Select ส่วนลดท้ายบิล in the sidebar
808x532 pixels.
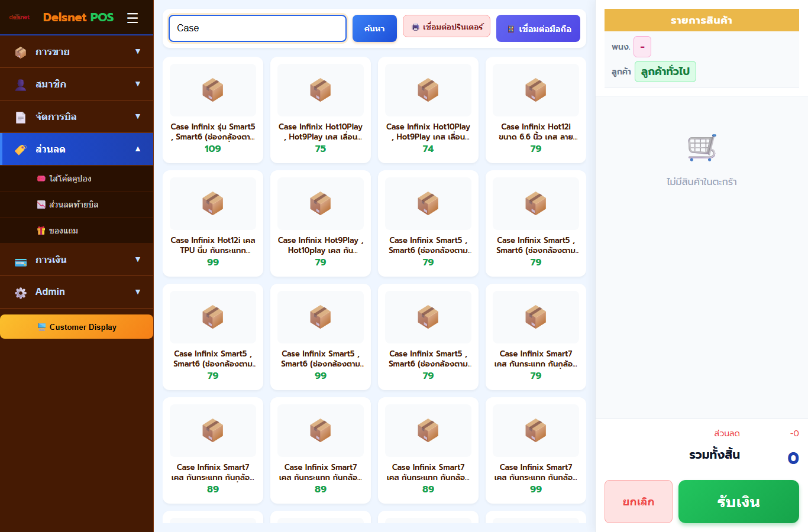(77, 205)
